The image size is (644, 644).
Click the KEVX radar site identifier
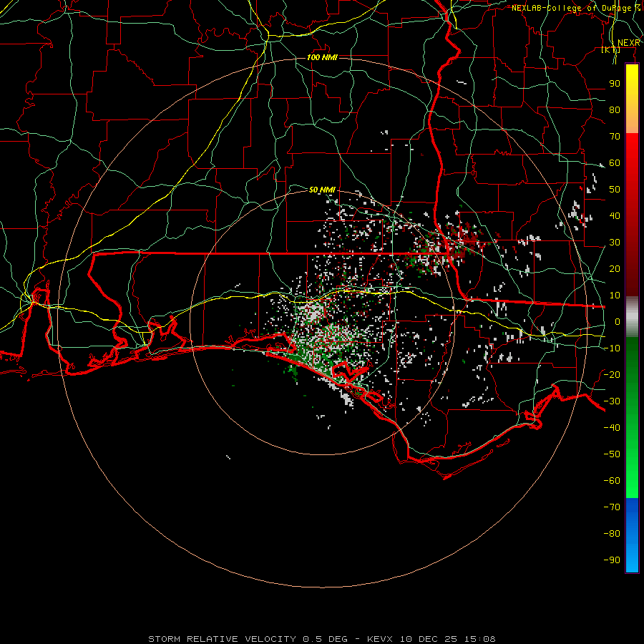point(380,639)
